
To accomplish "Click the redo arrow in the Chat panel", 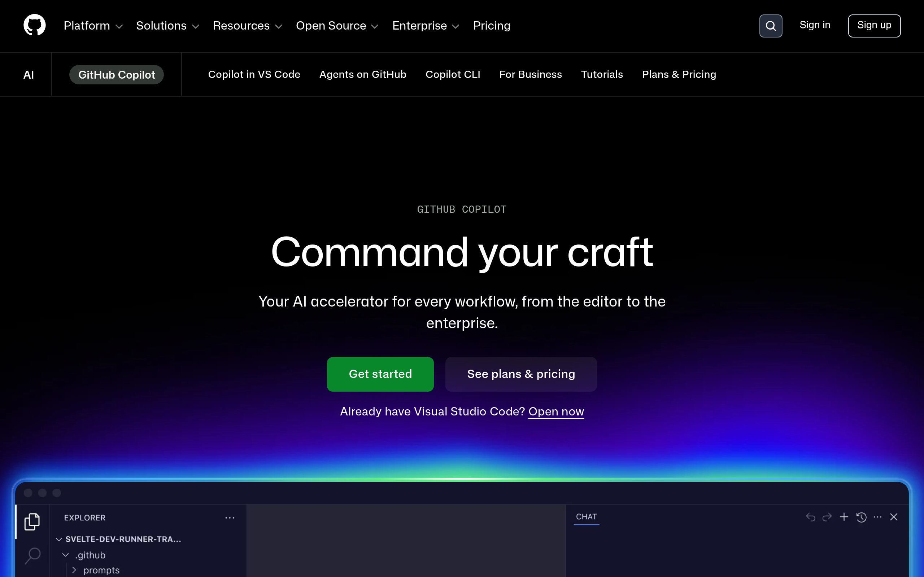I will 827,517.
